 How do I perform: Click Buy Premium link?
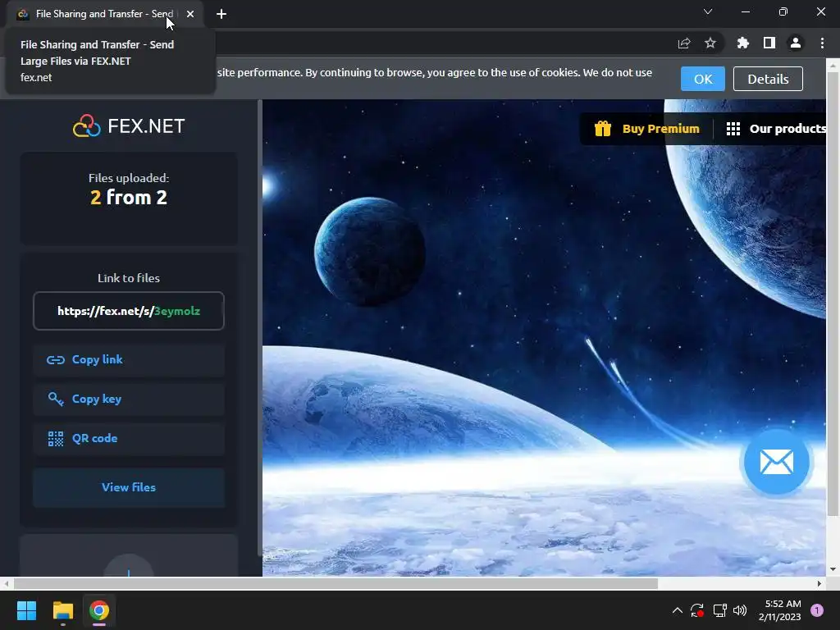point(660,129)
